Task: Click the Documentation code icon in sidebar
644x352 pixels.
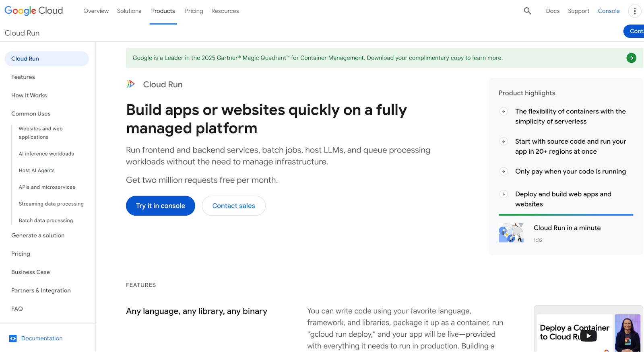Action: [13, 338]
